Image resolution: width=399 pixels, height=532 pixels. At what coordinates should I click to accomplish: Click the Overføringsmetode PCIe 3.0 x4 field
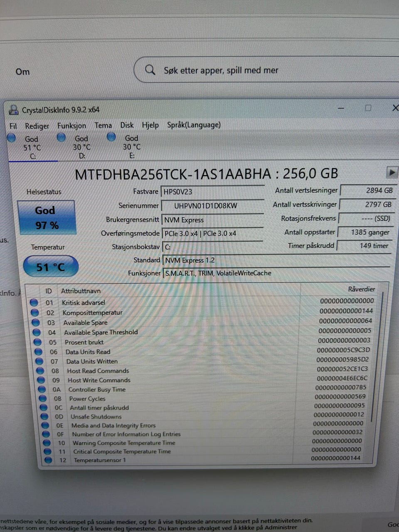[212, 234]
